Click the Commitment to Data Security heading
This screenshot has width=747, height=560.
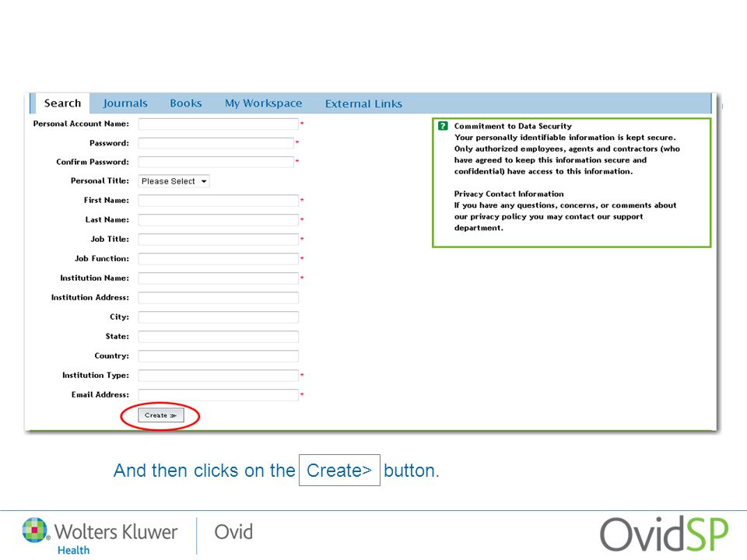(513, 126)
